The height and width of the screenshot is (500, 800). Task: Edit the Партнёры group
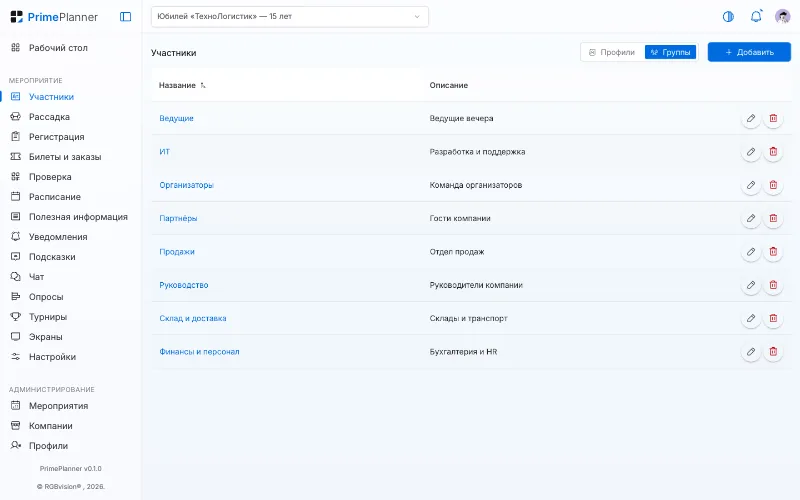751,218
